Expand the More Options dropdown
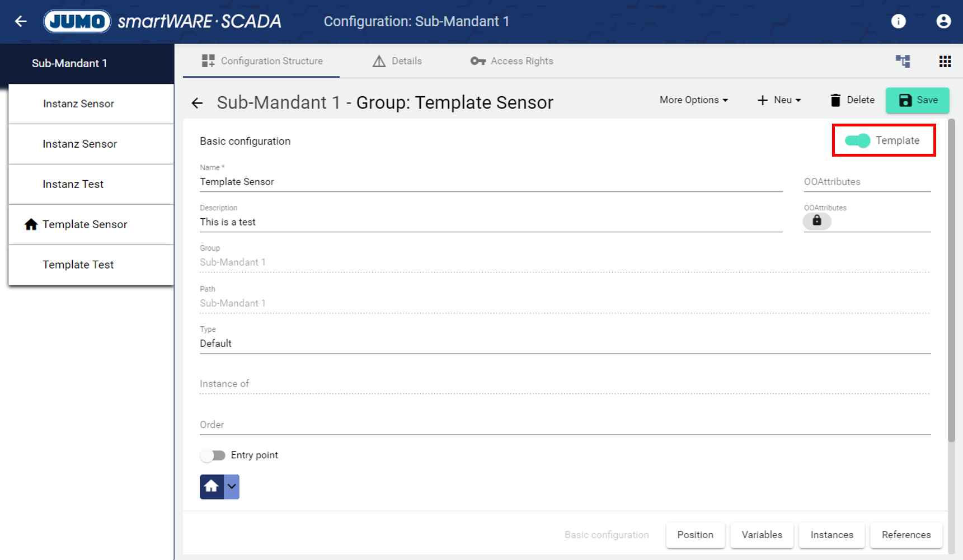The height and width of the screenshot is (560, 963). pyautogui.click(x=693, y=100)
